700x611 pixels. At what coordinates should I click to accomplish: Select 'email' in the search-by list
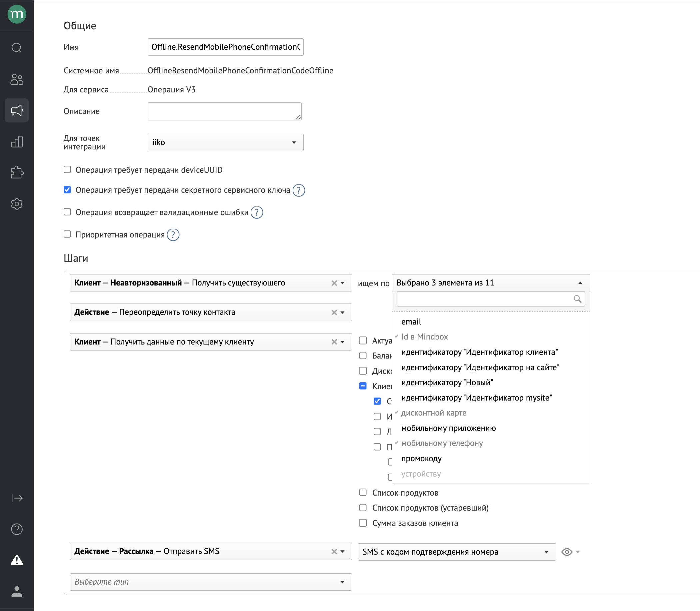pyautogui.click(x=491, y=322)
